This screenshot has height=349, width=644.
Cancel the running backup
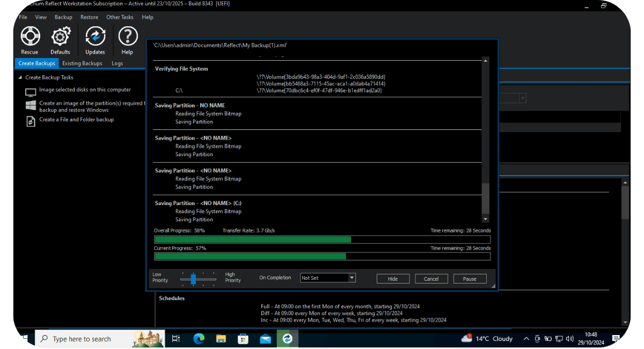click(x=431, y=279)
